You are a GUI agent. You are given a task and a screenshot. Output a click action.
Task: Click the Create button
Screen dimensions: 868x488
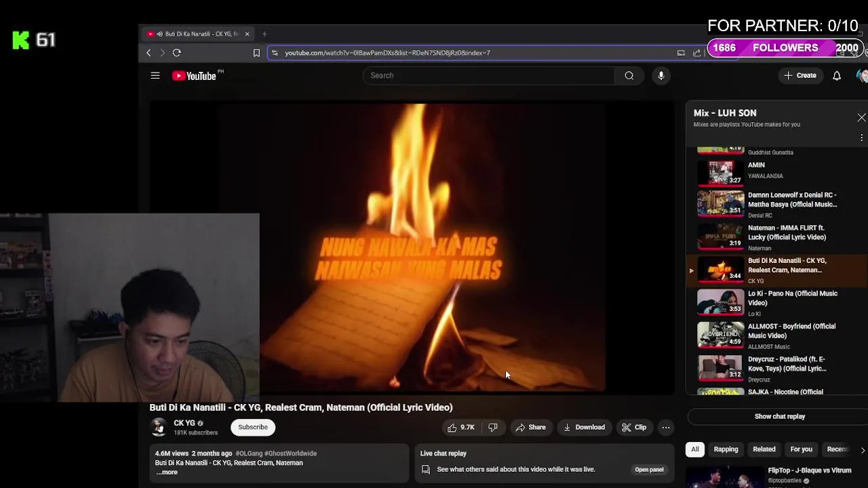tap(800, 76)
